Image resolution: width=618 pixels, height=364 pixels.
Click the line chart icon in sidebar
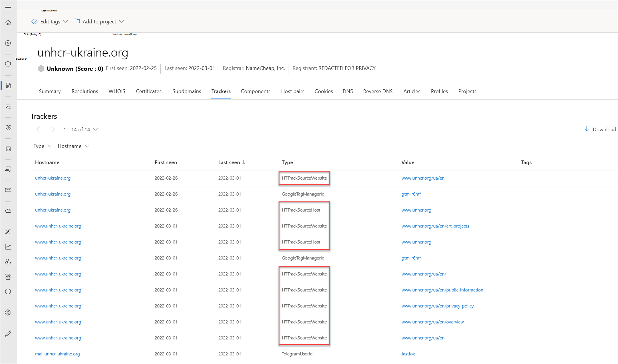pyautogui.click(x=8, y=247)
